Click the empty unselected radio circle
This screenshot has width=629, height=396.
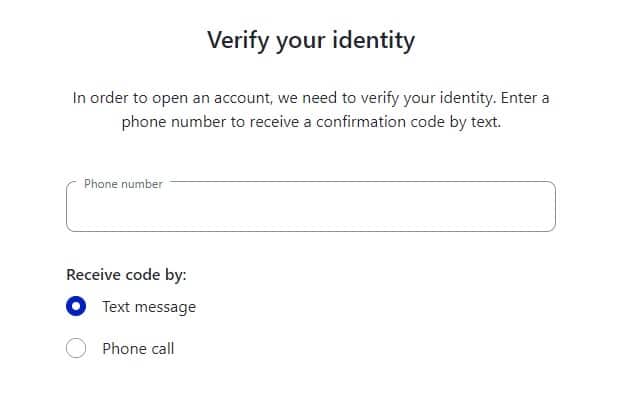pyautogui.click(x=76, y=348)
